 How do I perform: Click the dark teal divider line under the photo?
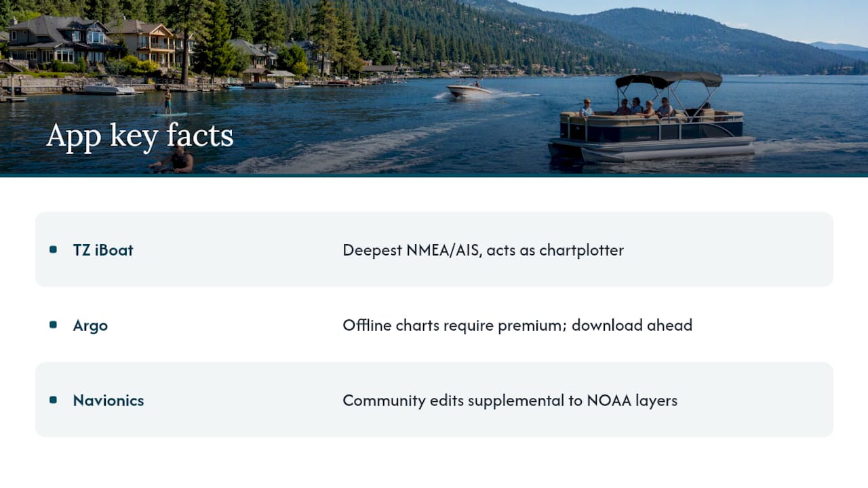[x=434, y=176]
